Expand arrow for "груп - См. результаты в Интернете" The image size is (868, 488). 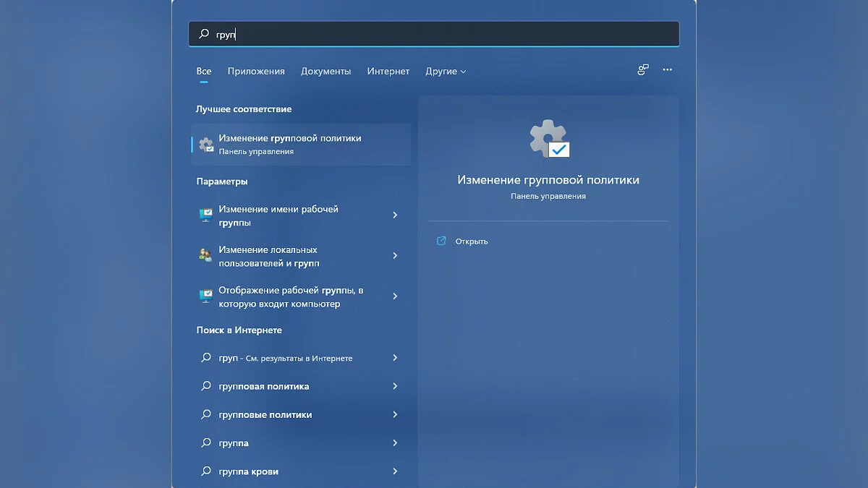tap(395, 357)
